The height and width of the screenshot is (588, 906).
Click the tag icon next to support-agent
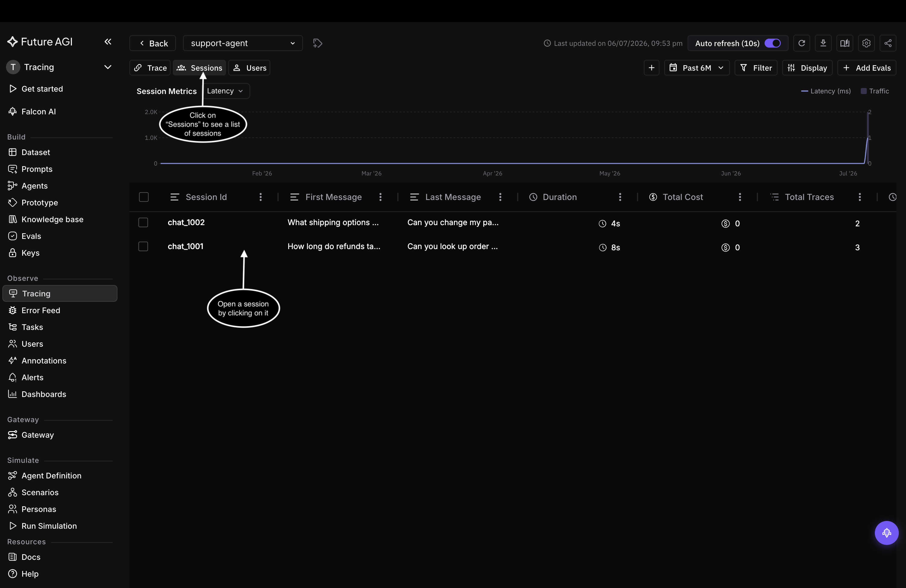pyautogui.click(x=318, y=43)
